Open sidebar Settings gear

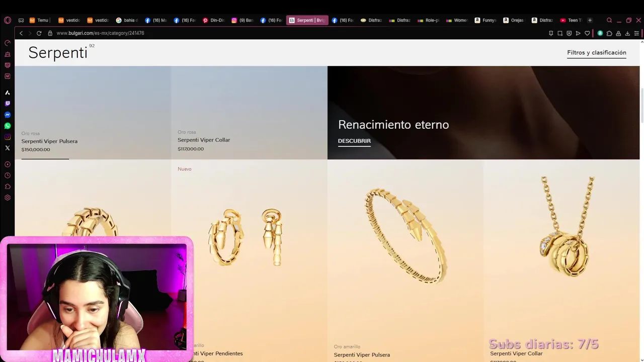click(x=7, y=198)
